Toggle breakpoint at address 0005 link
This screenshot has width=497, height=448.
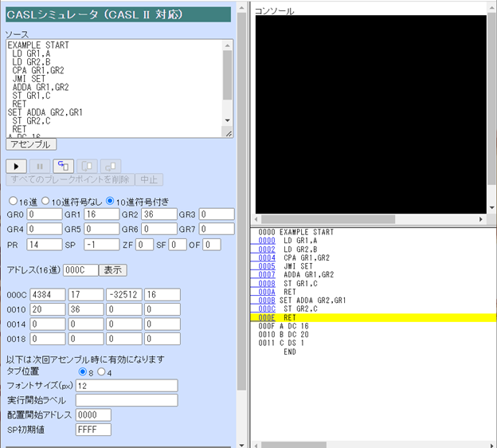point(266,265)
